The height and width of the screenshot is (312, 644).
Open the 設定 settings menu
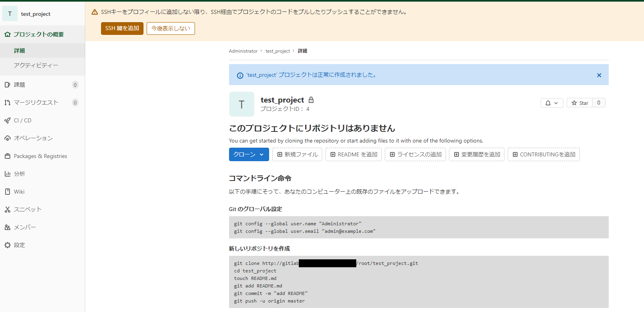tap(42, 245)
